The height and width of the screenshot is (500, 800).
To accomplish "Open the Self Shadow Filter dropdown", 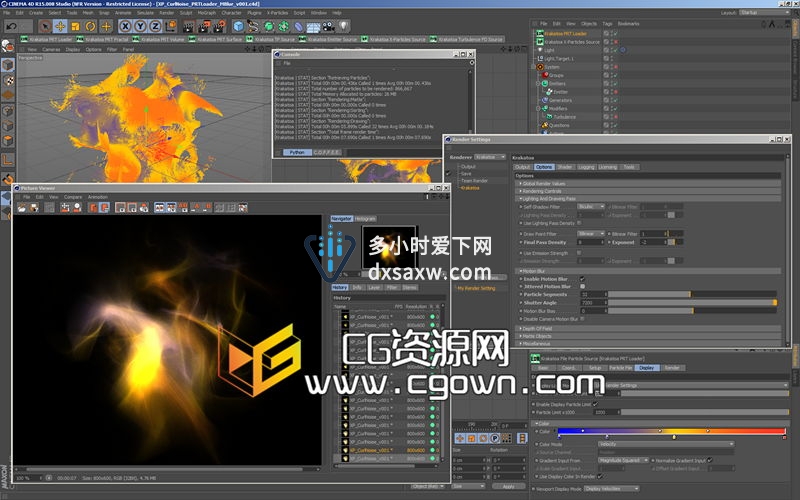I will [x=591, y=207].
